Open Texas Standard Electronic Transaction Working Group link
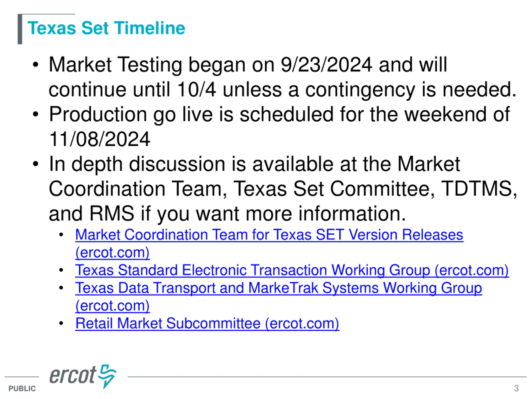 292,270
